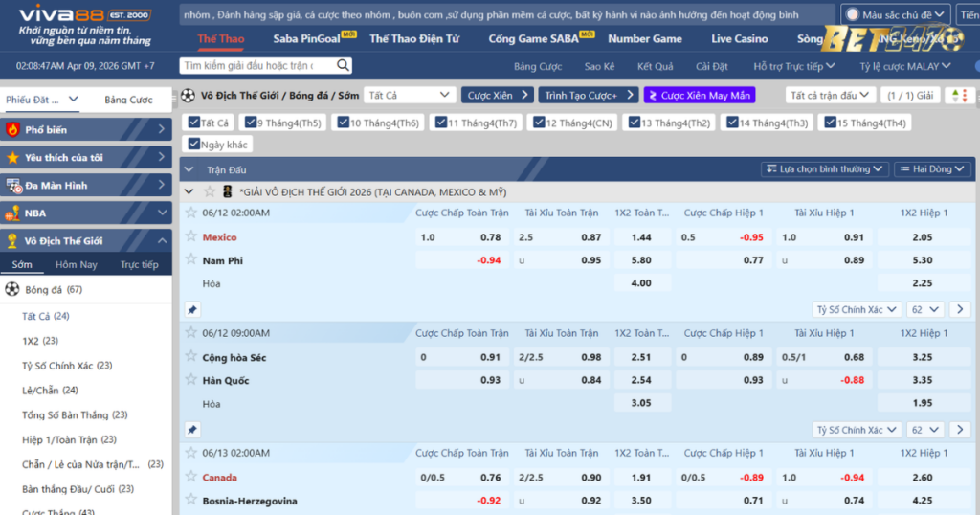The height and width of the screenshot is (515, 980).
Task: Click Mexico handicap odds 0.78
Action: [x=490, y=237]
